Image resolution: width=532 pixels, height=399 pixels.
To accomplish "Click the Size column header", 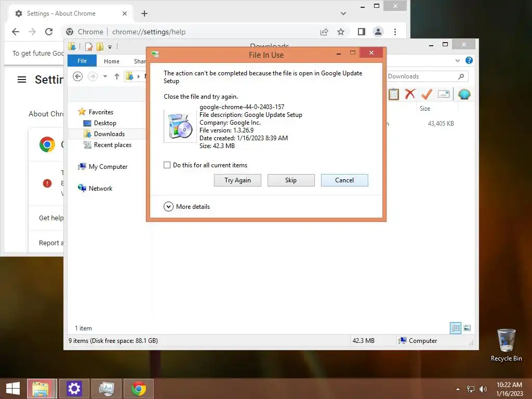I will (x=436, y=109).
